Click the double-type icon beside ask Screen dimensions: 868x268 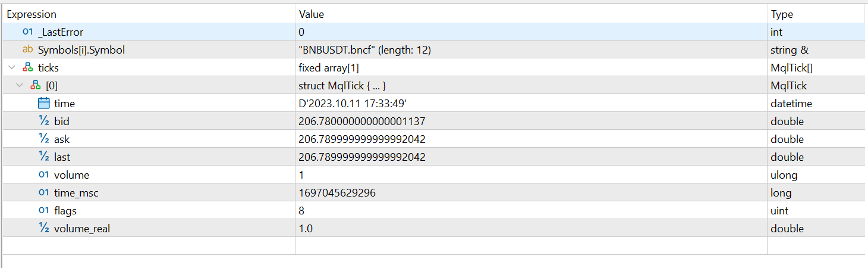43,139
